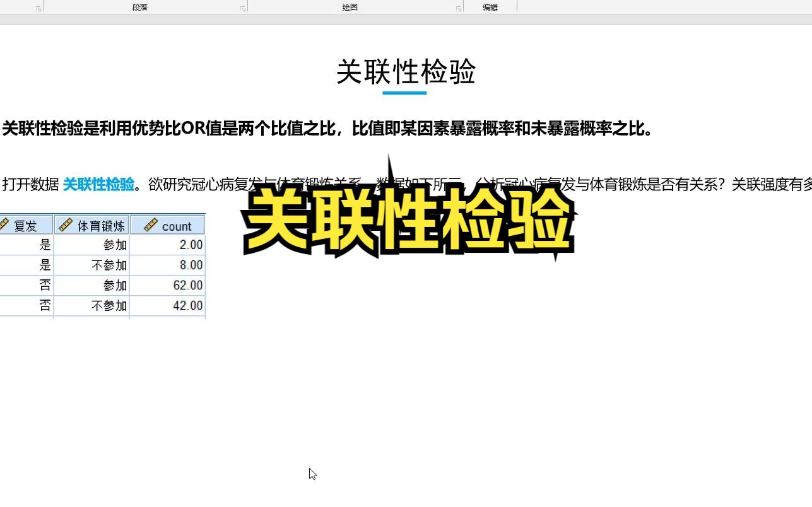
Task: Click the 编辑 ribbon group label
Action: [x=490, y=8]
